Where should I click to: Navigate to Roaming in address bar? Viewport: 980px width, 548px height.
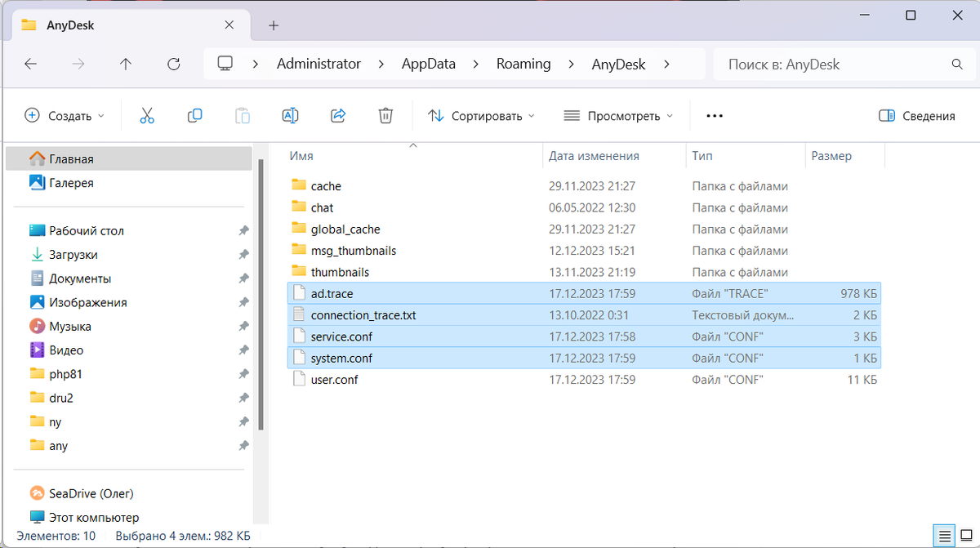523,64
